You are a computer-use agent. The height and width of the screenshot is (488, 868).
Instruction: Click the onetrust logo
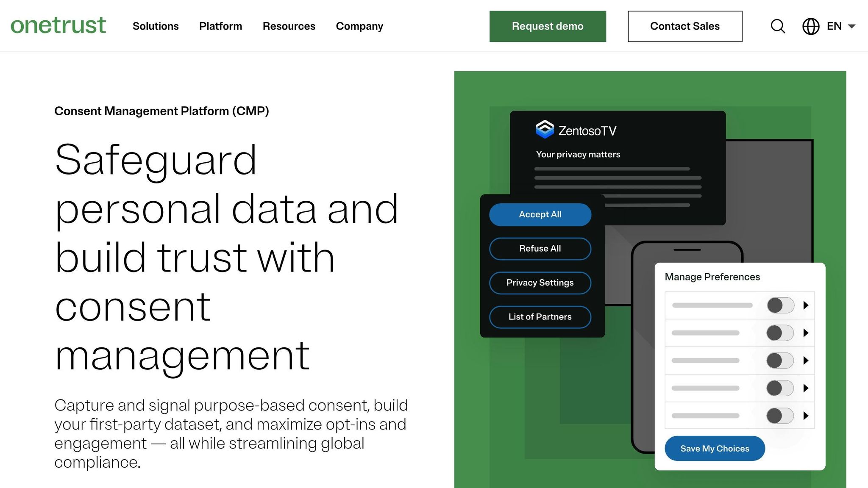click(x=58, y=25)
